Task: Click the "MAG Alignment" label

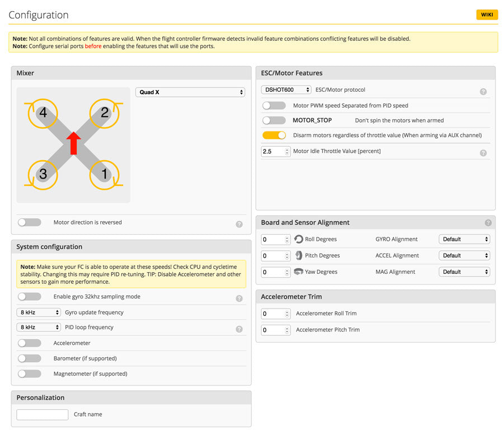Action: coord(395,272)
